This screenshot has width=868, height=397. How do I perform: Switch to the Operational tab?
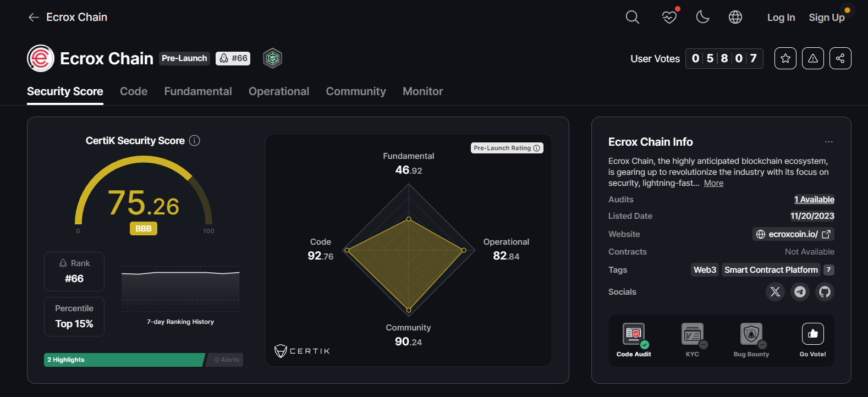[279, 91]
